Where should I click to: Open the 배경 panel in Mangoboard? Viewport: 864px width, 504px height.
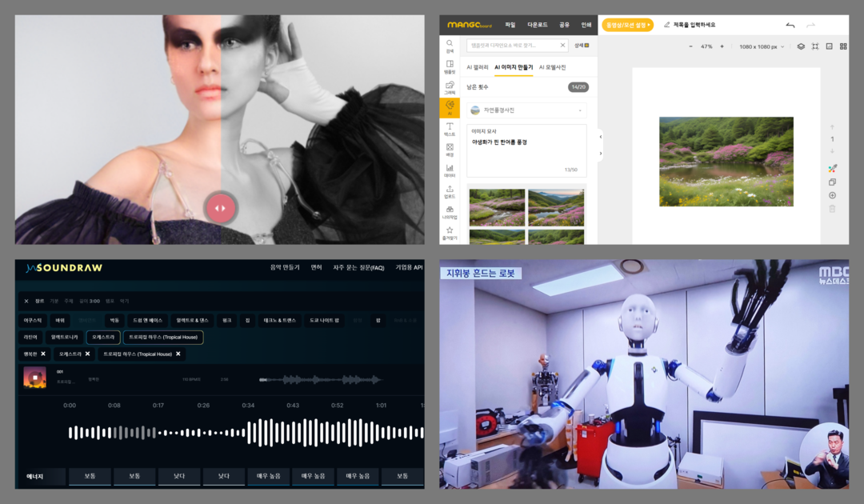pos(450,147)
